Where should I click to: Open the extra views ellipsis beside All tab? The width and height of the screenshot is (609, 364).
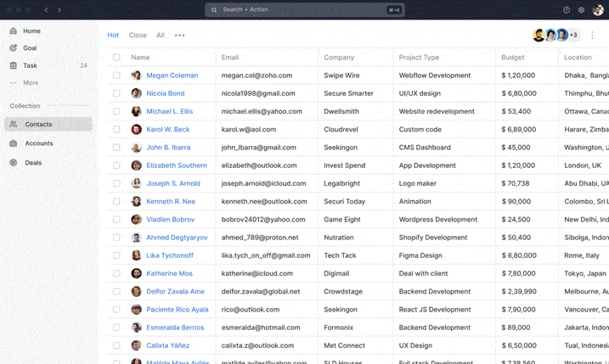[x=179, y=36]
